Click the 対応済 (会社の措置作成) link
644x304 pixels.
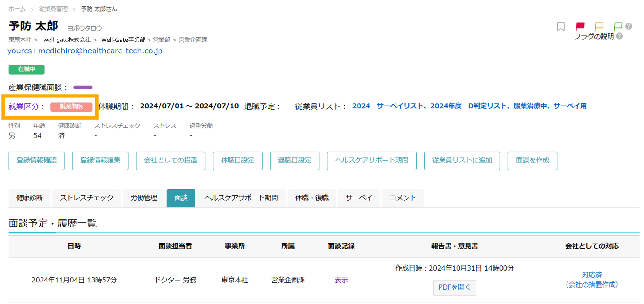(592, 280)
